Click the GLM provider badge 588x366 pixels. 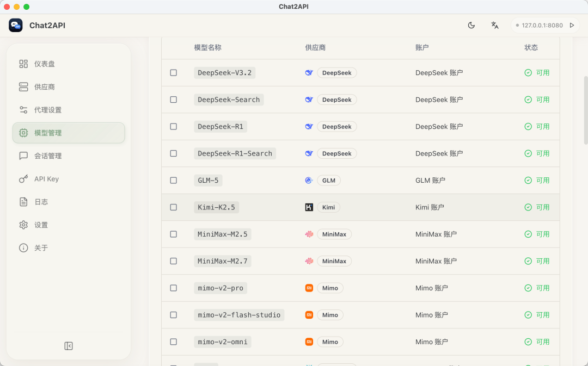(x=329, y=181)
